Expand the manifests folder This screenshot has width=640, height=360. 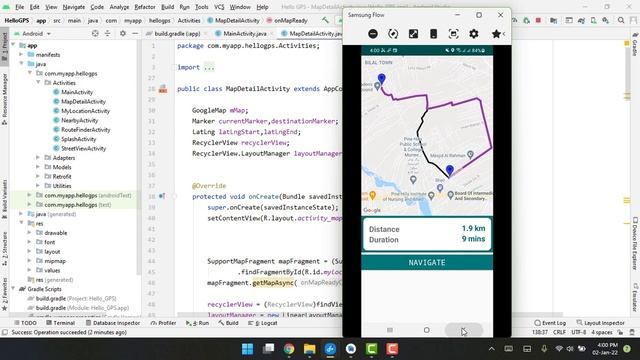click(21, 54)
